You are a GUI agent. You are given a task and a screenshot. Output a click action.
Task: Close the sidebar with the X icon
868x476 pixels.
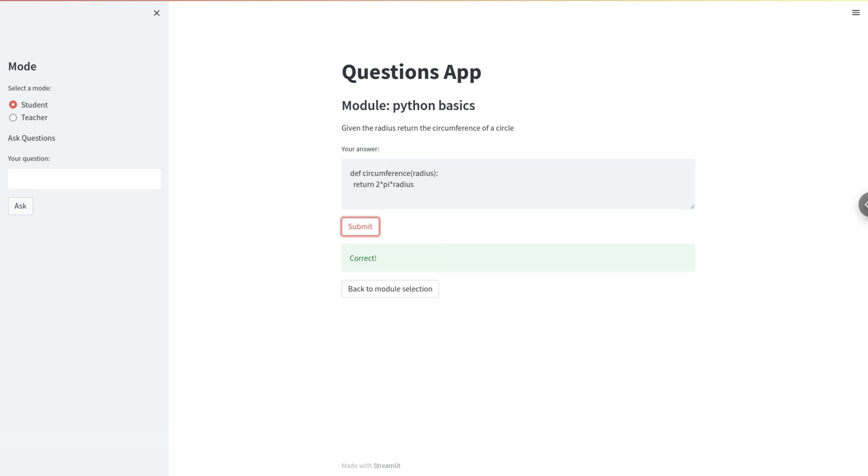pos(156,13)
